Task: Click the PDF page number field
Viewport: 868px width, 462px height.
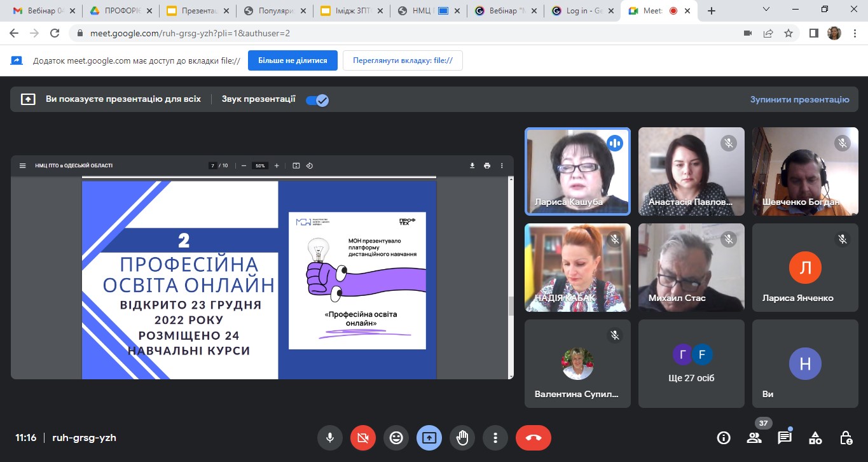Action: (213, 165)
